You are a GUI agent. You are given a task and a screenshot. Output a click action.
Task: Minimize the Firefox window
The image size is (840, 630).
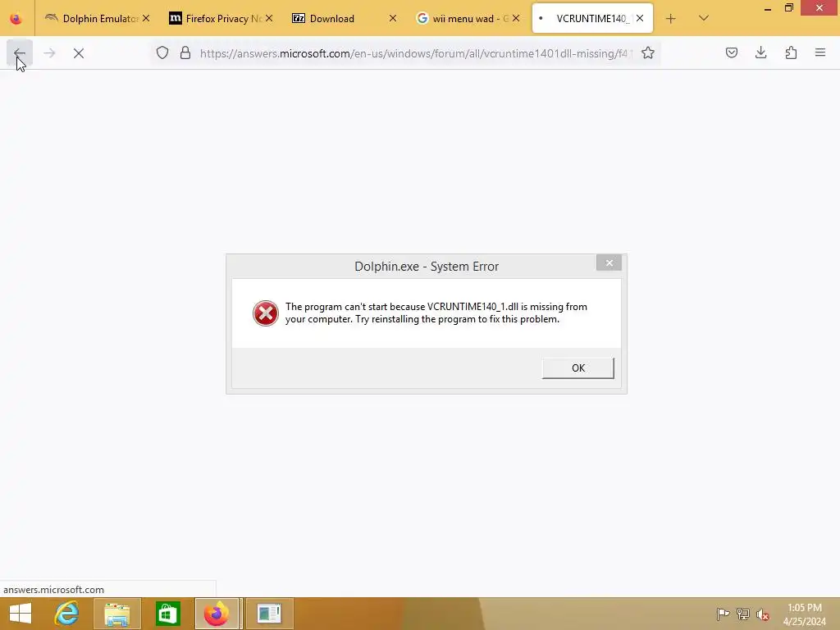click(x=768, y=8)
